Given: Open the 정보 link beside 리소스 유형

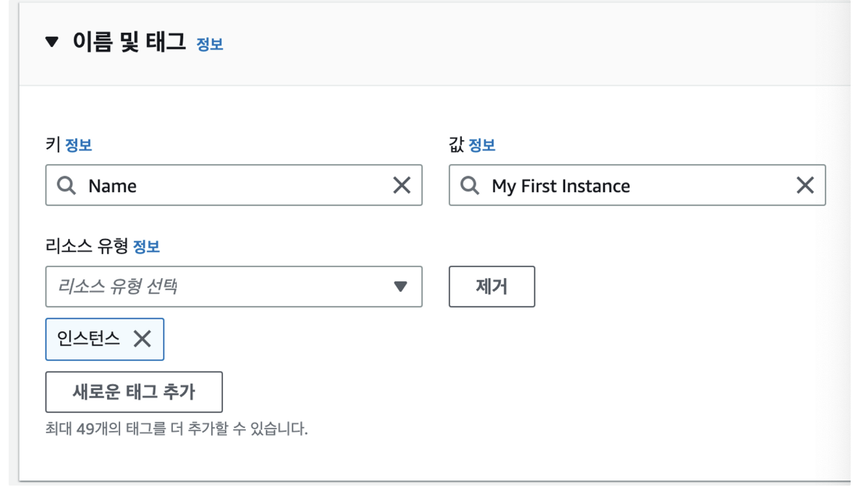Looking at the screenshot, I should pyautogui.click(x=146, y=246).
